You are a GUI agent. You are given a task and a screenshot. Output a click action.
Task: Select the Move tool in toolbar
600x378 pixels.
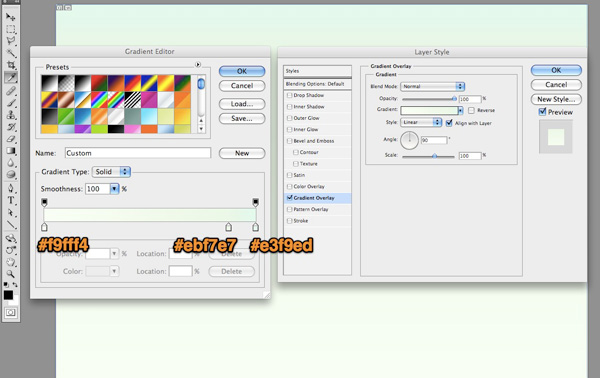[11, 17]
